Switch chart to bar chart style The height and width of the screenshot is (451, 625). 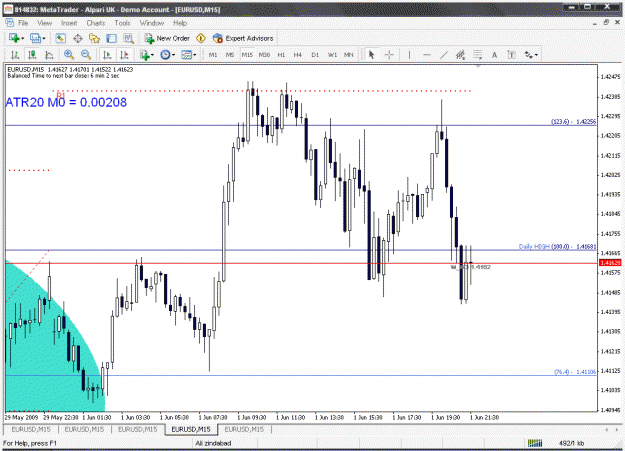(15, 55)
